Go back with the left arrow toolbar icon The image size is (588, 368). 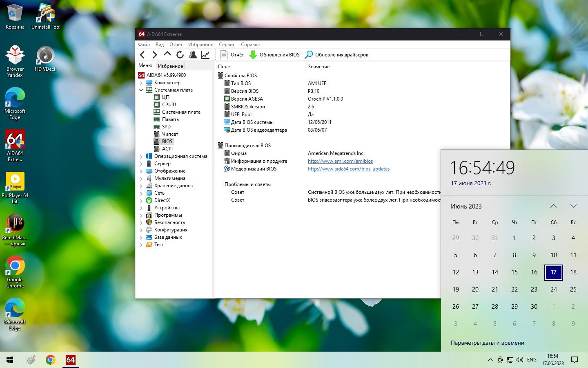(x=142, y=55)
